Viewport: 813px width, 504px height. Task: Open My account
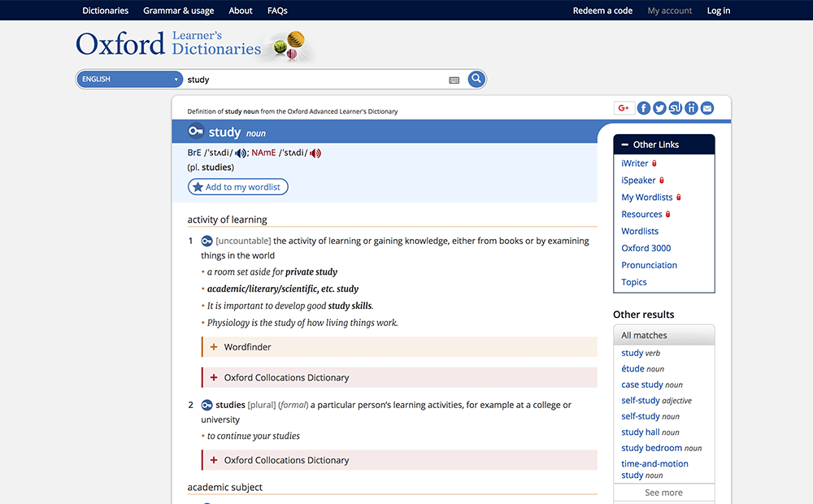[x=670, y=11]
